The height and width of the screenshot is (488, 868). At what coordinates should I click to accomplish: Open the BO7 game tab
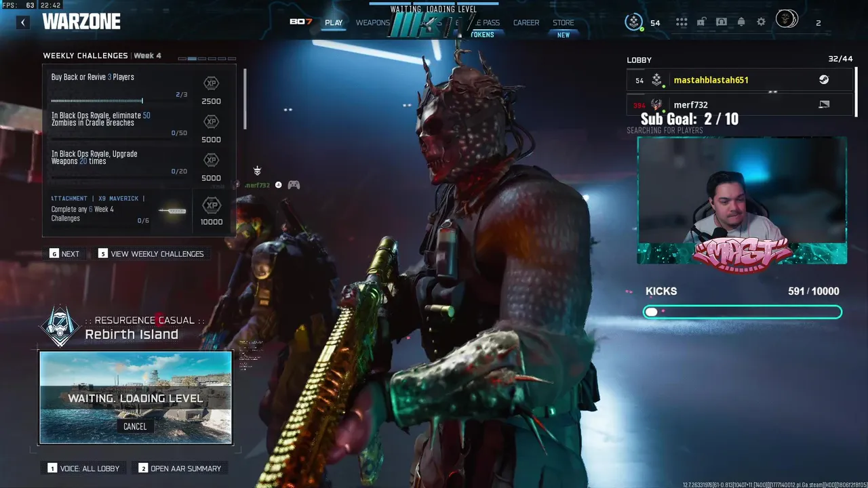[300, 22]
